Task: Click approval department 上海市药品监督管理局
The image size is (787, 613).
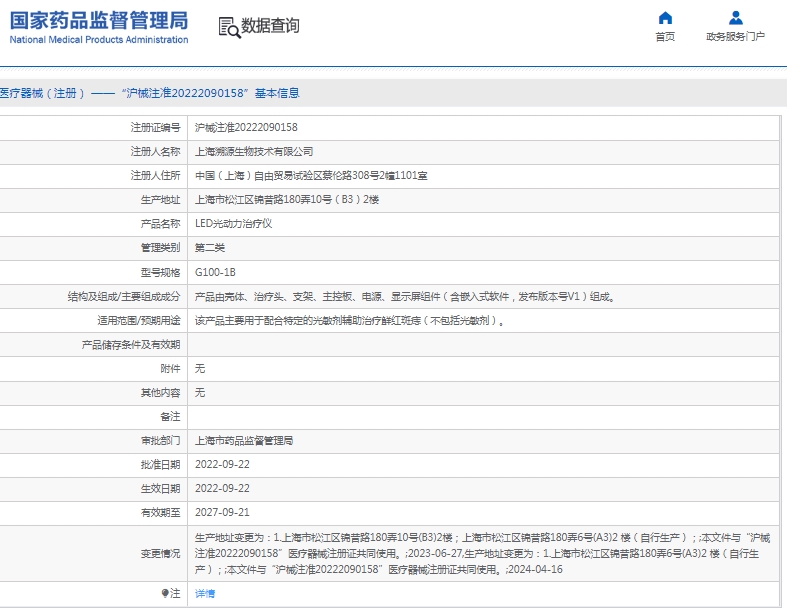Action: coord(244,441)
